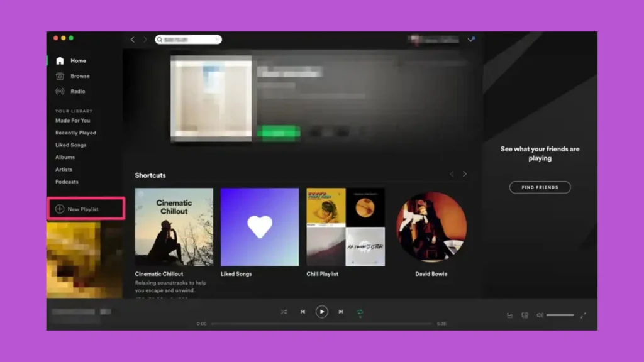Open the play queue icon

509,314
